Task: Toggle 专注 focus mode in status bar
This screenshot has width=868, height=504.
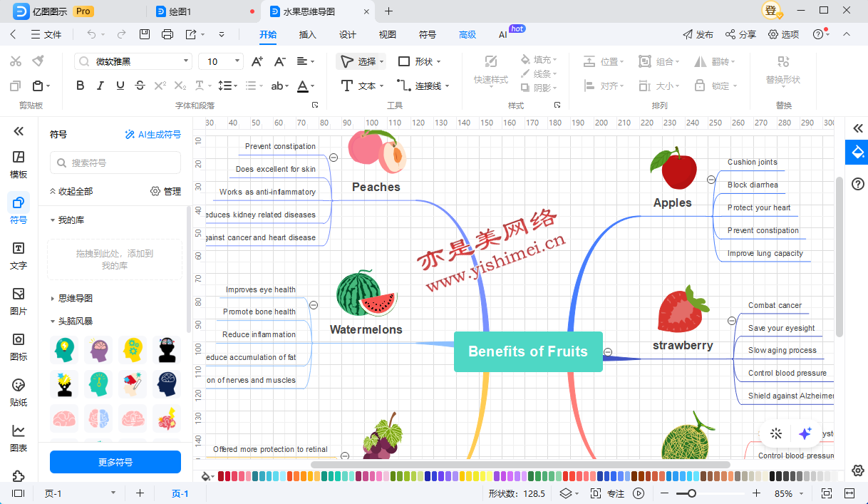Action: coord(607,493)
